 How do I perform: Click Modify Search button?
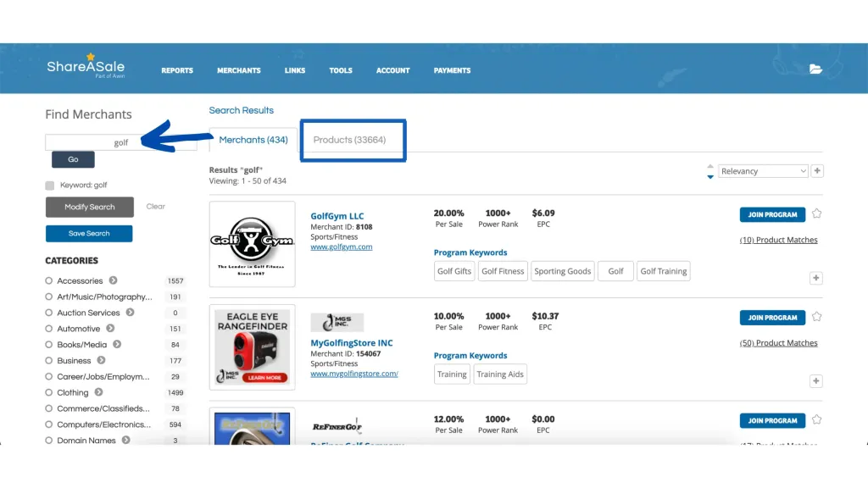pos(90,207)
